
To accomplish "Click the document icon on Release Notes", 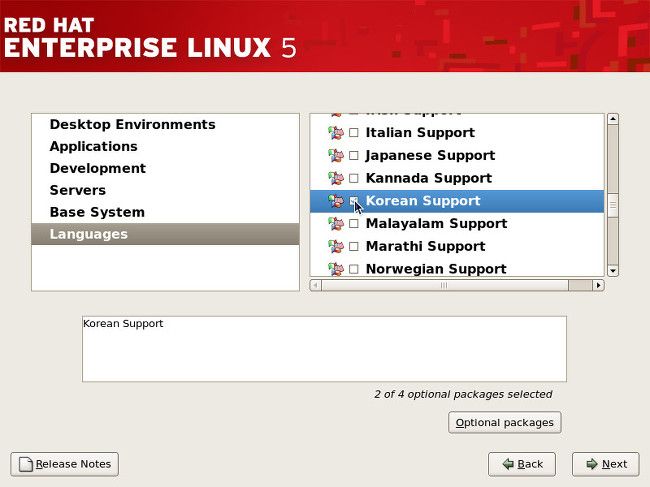I will click(x=26, y=464).
